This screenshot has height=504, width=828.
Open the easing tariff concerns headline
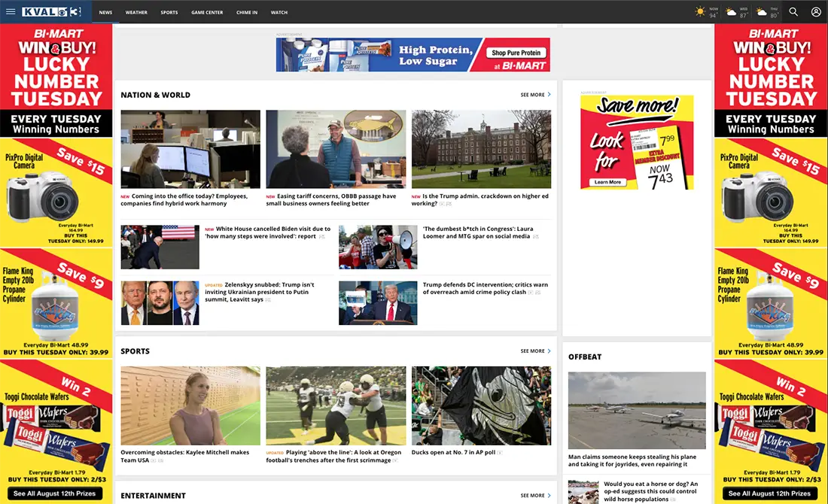[x=331, y=199]
